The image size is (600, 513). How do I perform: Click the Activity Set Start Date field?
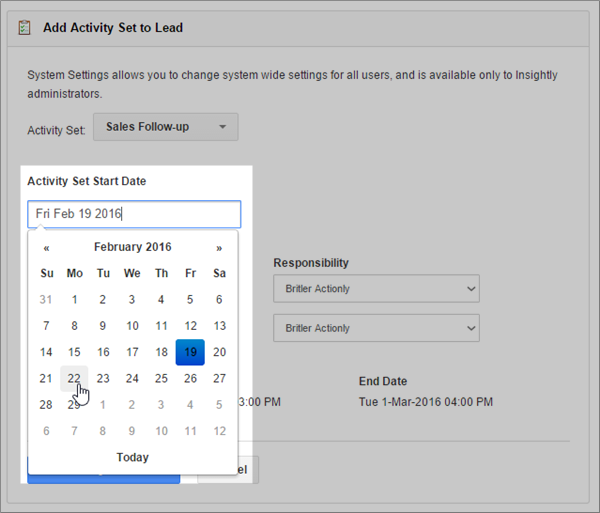tap(134, 214)
